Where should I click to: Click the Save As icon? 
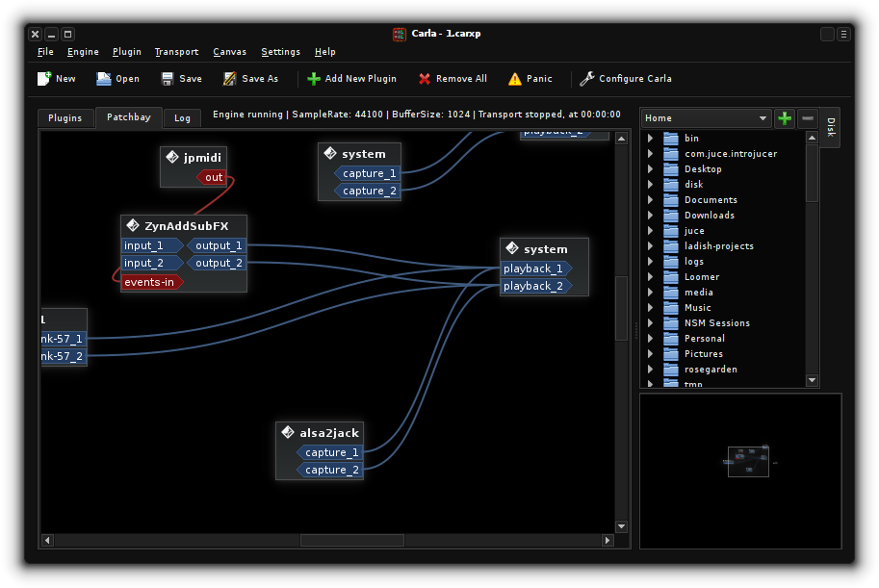coord(229,79)
